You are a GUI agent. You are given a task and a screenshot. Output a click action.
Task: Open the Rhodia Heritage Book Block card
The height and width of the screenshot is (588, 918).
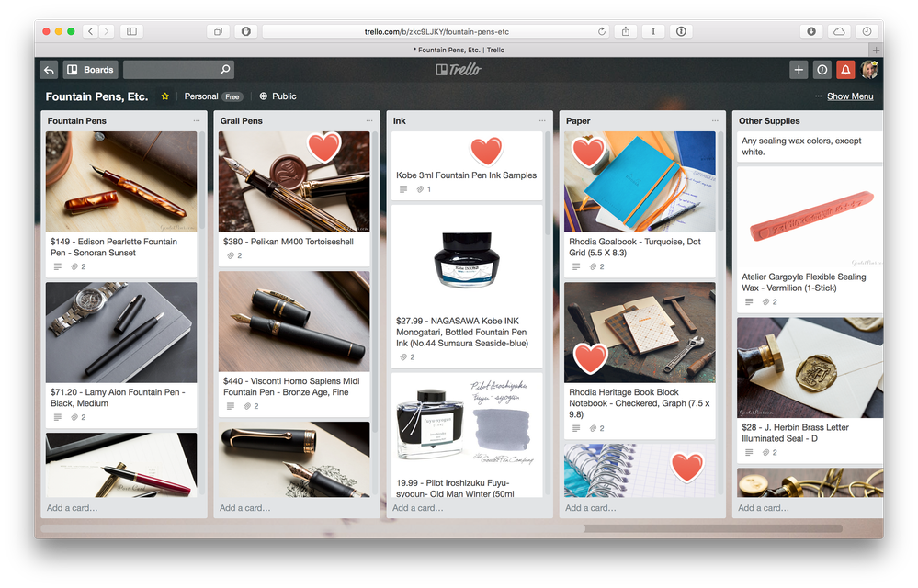[640, 360]
